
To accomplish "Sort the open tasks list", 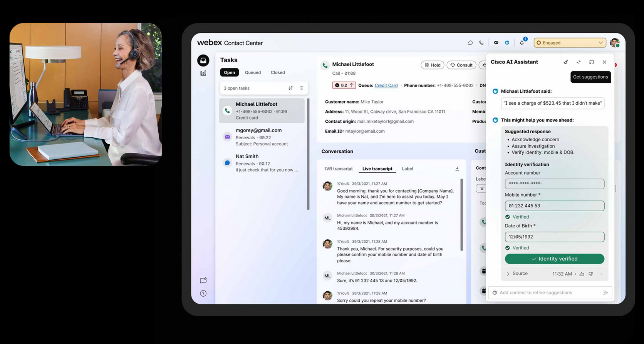I will coord(291,88).
